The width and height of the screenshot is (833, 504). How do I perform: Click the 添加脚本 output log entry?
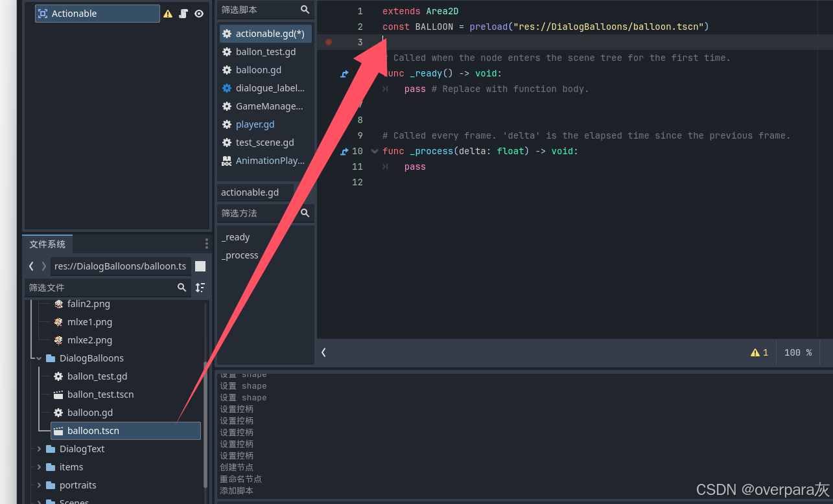click(x=237, y=491)
